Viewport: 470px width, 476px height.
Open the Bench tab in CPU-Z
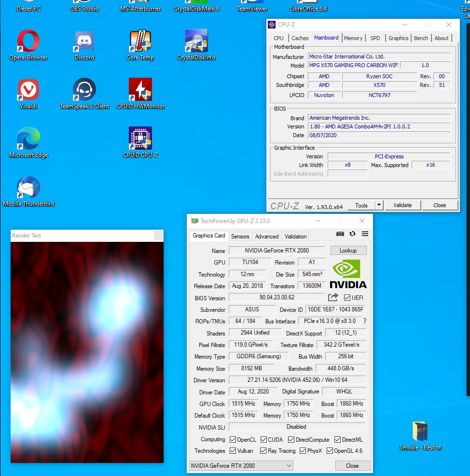pos(421,38)
